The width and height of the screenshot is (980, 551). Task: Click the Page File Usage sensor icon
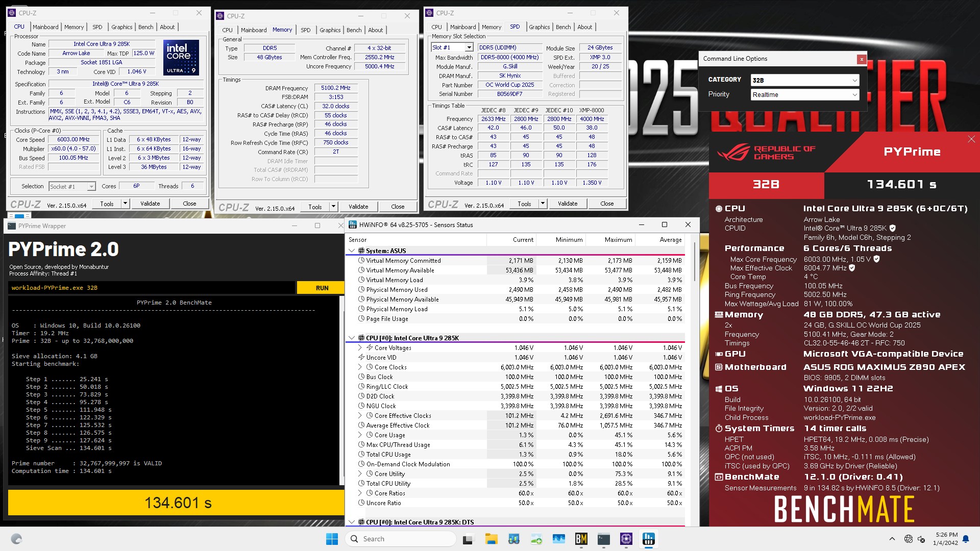361,319
